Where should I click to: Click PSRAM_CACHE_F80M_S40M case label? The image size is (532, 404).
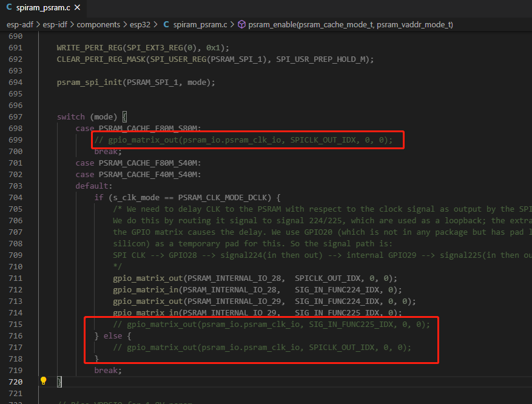point(147,163)
